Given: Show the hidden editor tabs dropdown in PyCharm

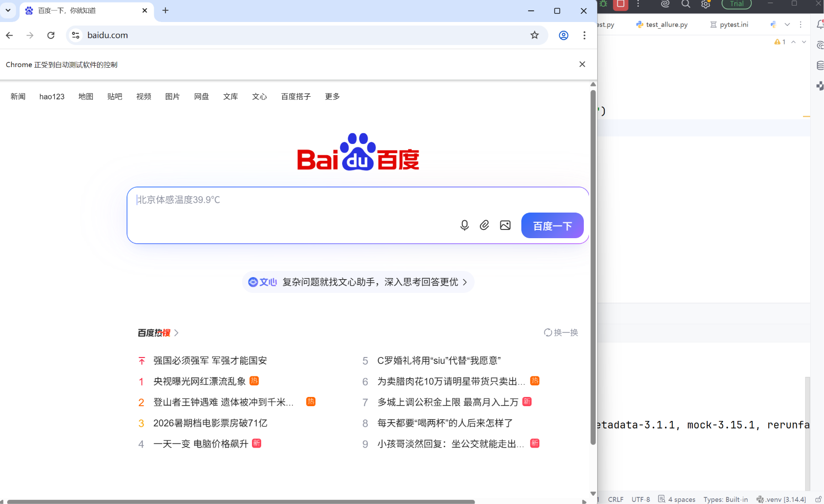Looking at the screenshot, I should point(787,24).
